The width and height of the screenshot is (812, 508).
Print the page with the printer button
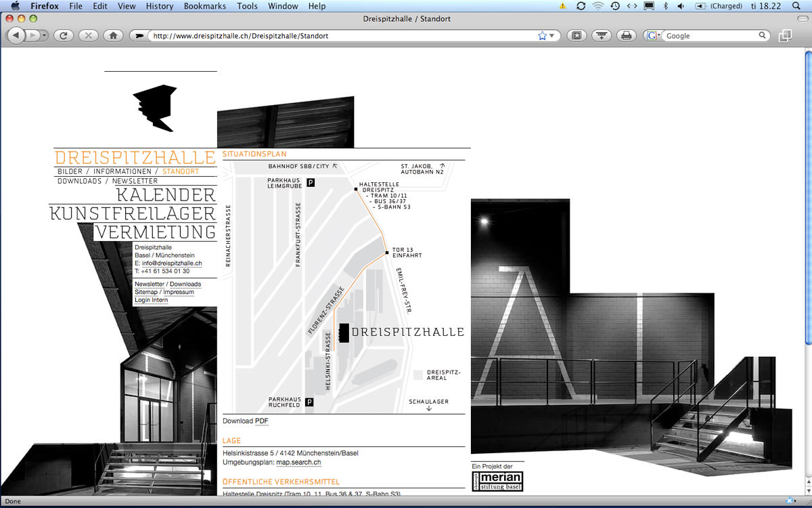pyautogui.click(x=627, y=35)
